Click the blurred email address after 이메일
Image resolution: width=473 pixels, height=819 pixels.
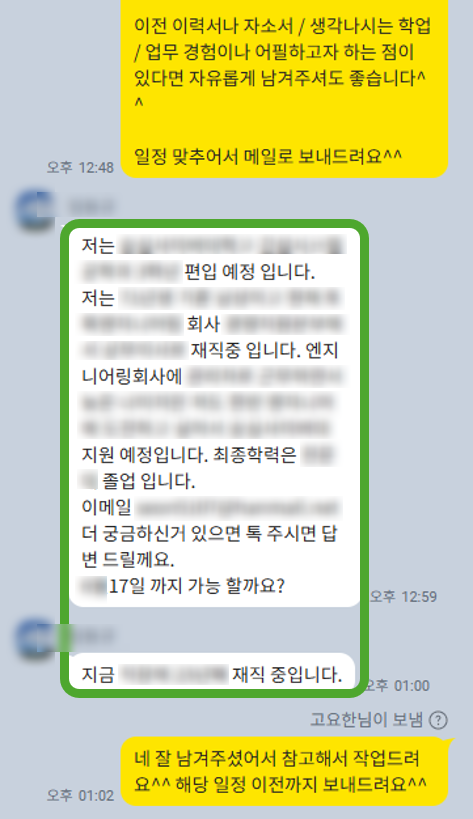point(238,507)
